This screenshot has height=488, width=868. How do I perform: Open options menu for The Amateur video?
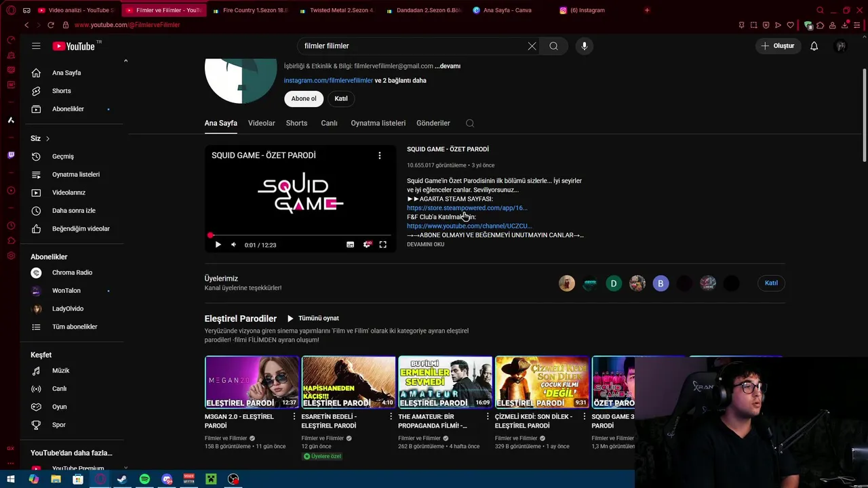click(x=488, y=417)
